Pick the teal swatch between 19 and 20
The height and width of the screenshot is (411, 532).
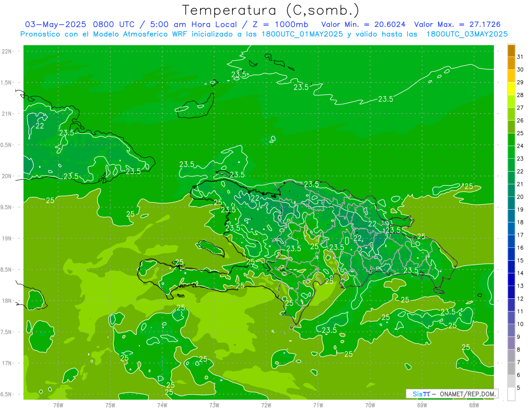click(512, 203)
